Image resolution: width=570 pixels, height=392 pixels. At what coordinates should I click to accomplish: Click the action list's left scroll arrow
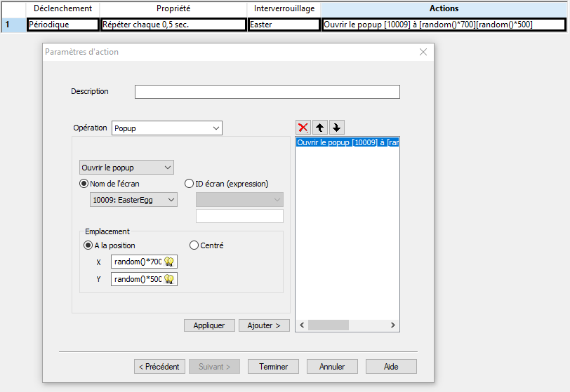[301, 325]
